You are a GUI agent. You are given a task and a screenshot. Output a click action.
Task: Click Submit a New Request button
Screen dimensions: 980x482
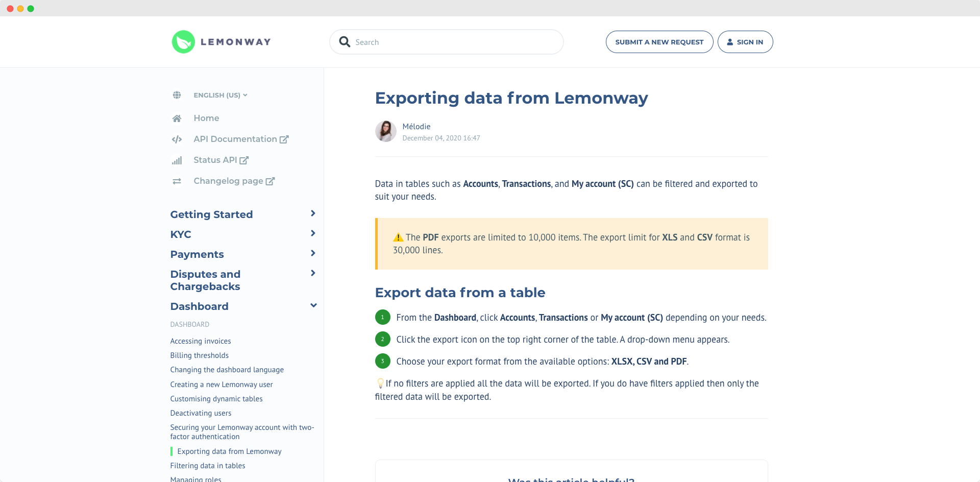pos(659,42)
